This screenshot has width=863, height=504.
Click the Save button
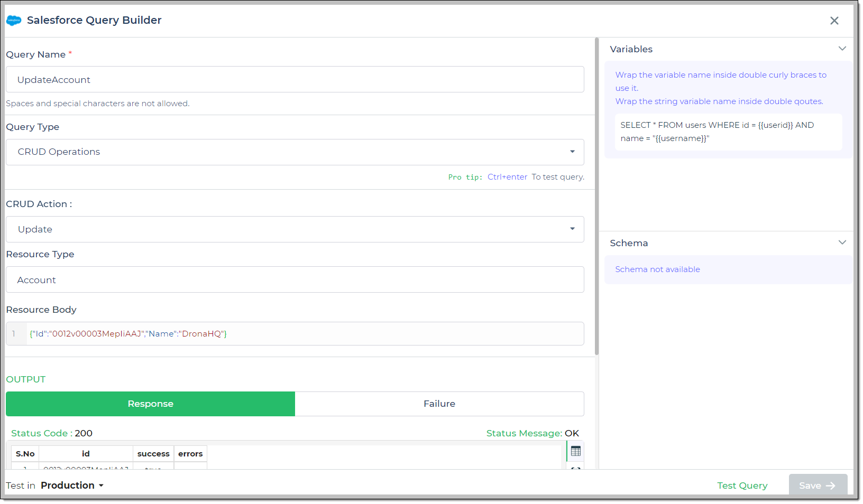click(x=818, y=485)
